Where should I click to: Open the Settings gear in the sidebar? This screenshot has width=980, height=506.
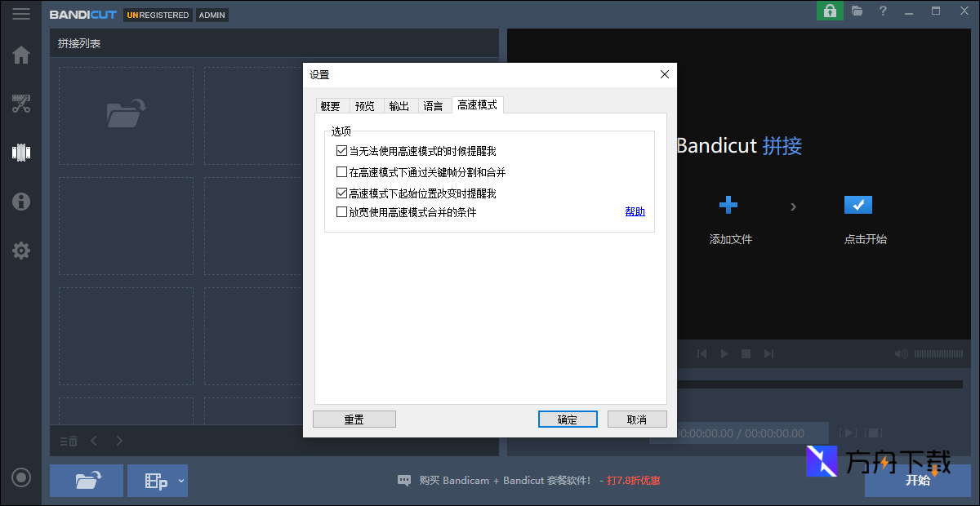21,251
